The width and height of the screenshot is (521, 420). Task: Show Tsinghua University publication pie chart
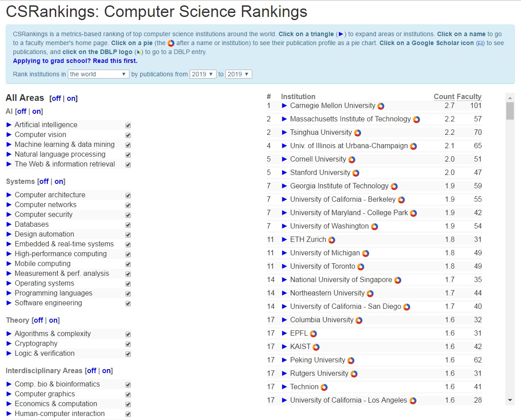pyautogui.click(x=358, y=133)
